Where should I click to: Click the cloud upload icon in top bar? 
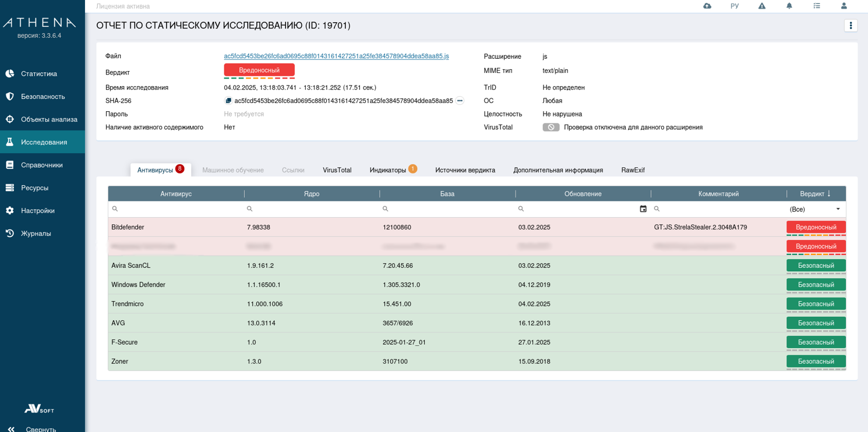point(707,6)
